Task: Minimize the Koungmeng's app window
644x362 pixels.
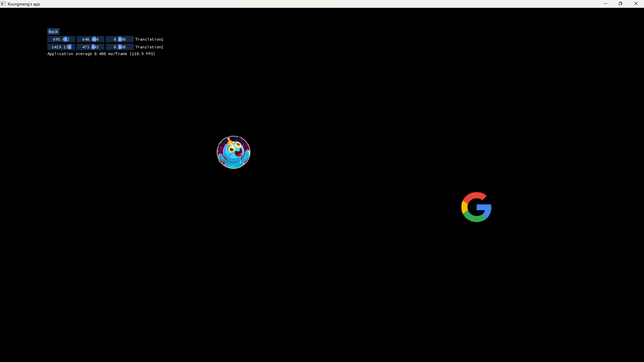Action: point(605,4)
